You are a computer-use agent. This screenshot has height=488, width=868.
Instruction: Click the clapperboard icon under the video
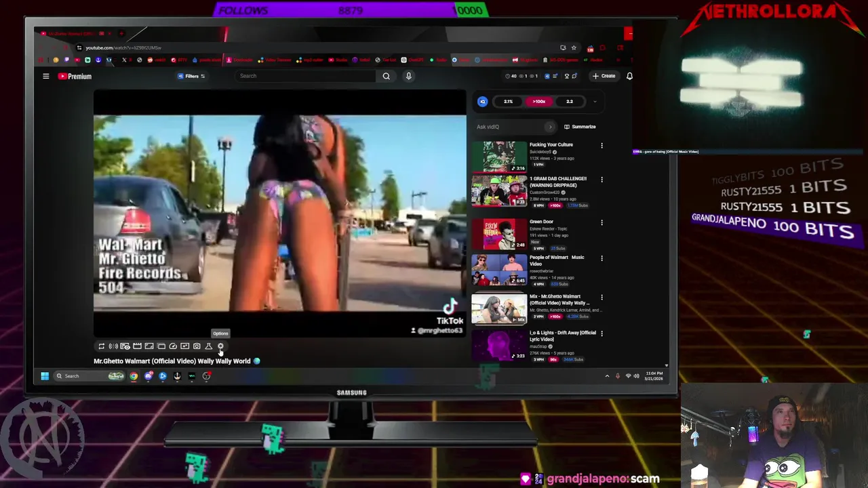coord(137,346)
